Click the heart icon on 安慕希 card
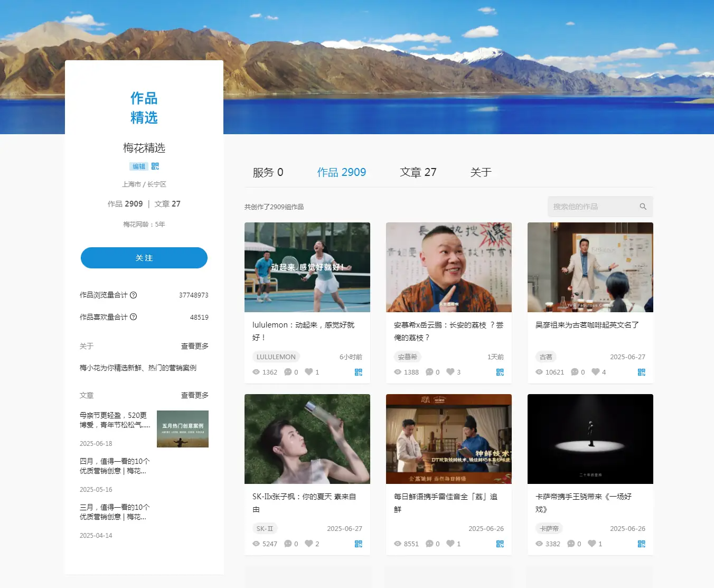Viewport: 714px width, 588px height. click(450, 372)
